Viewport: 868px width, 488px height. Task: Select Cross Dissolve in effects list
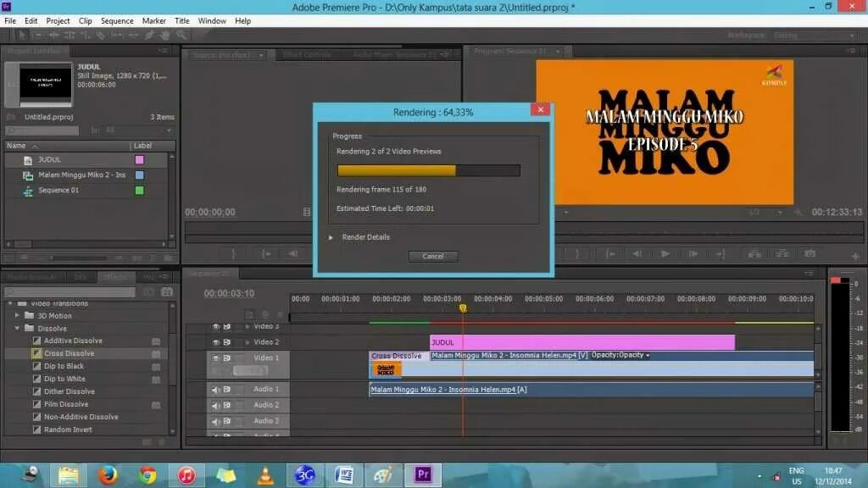pyautogui.click(x=70, y=353)
